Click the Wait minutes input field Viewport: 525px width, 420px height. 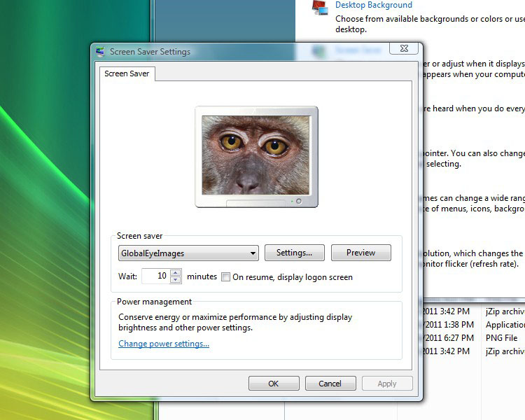pyautogui.click(x=156, y=276)
